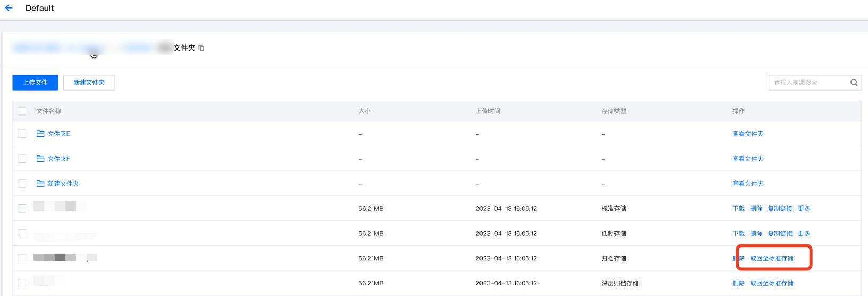
Task: Click the 上传文件 button
Action: tap(35, 83)
